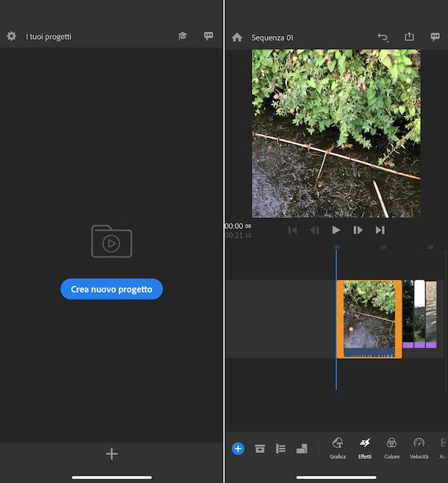This screenshot has height=483, width=448.
Task: Go home from Sequenza 01
Action: click(237, 37)
